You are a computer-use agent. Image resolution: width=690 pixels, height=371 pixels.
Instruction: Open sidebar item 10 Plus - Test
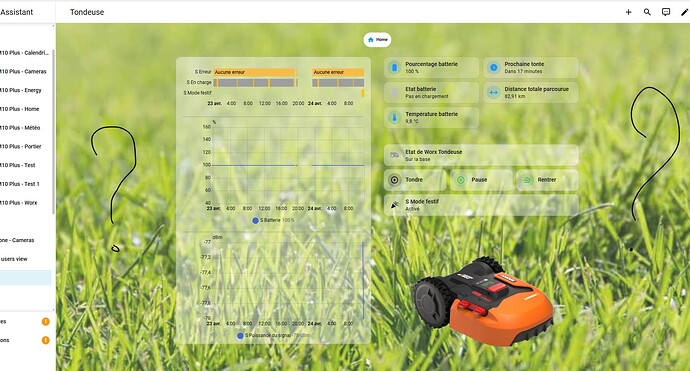[26, 165]
